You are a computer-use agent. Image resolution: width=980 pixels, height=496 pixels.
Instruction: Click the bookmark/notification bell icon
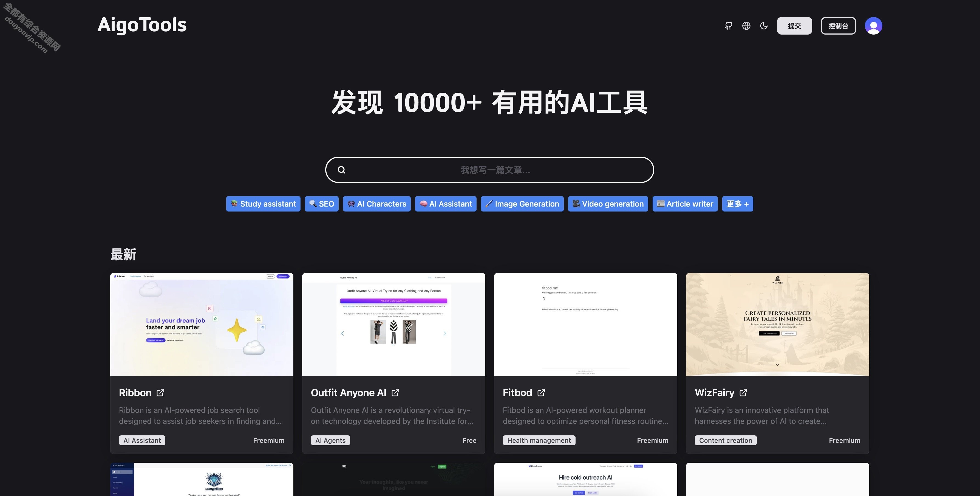click(728, 25)
